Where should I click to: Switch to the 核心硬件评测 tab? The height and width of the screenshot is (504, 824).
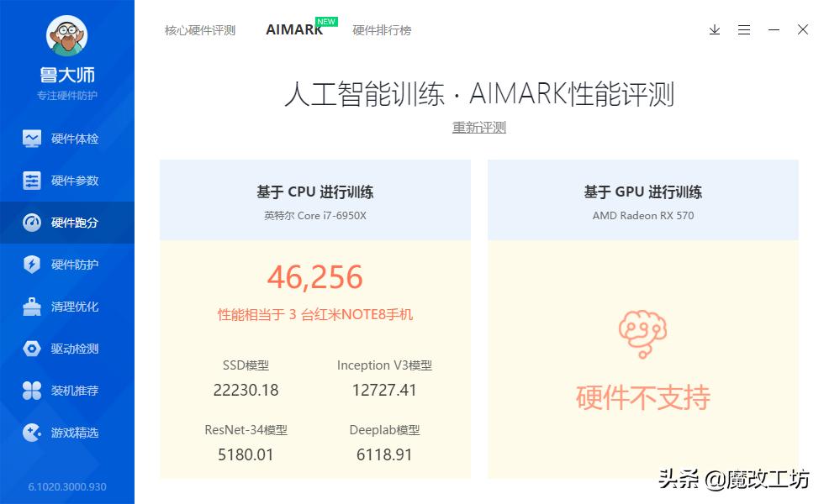pyautogui.click(x=199, y=29)
